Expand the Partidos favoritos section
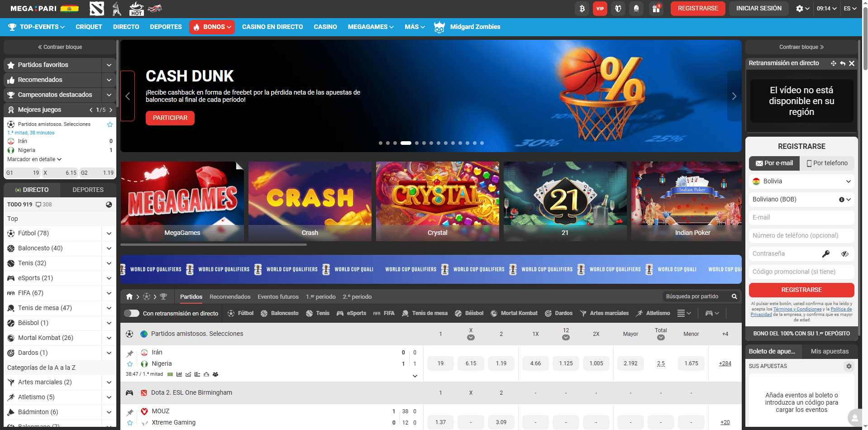This screenshot has height=430, width=868. (x=109, y=65)
